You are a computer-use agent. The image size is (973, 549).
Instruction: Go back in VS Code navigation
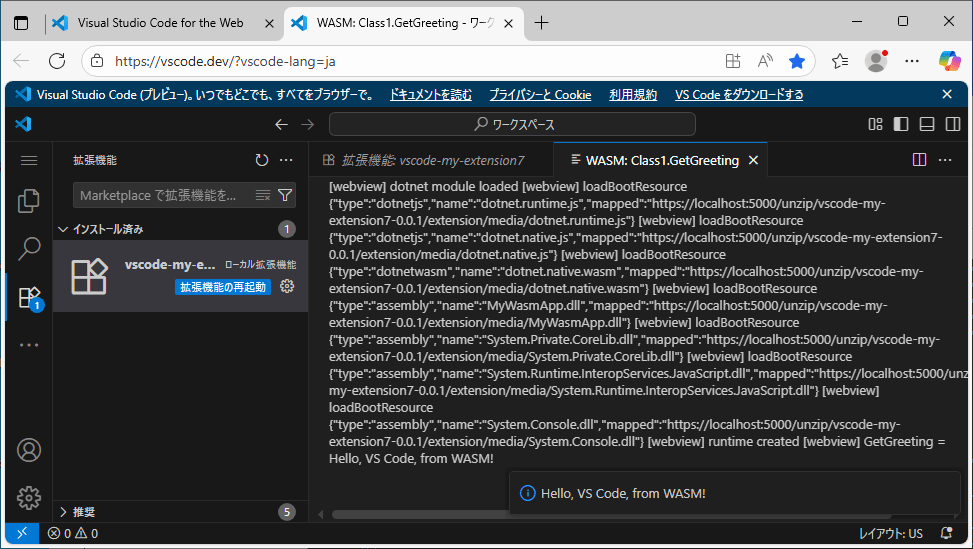pyautogui.click(x=281, y=124)
